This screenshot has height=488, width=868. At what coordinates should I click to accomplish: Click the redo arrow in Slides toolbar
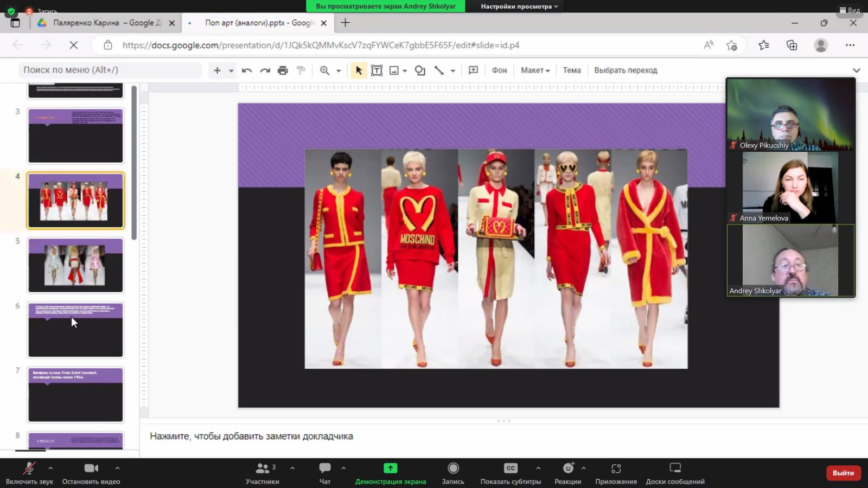(265, 70)
